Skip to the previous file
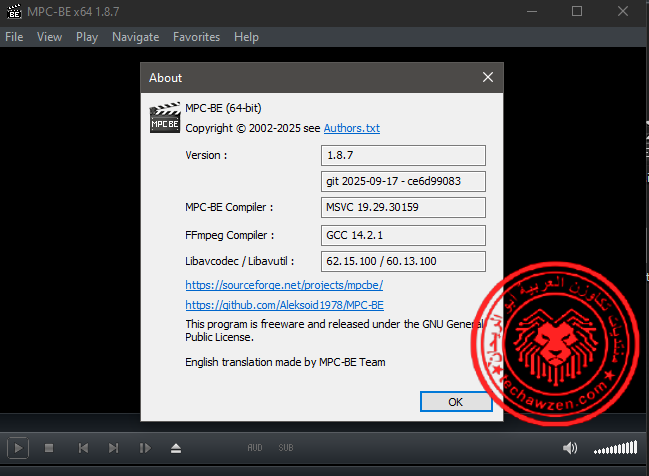Viewport: 649px width, 476px height. pos(83,448)
